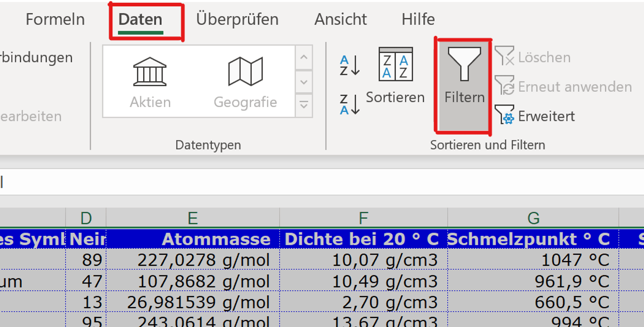
Task: Click the up arrow in Datentypen gallery
Action: 304,57
